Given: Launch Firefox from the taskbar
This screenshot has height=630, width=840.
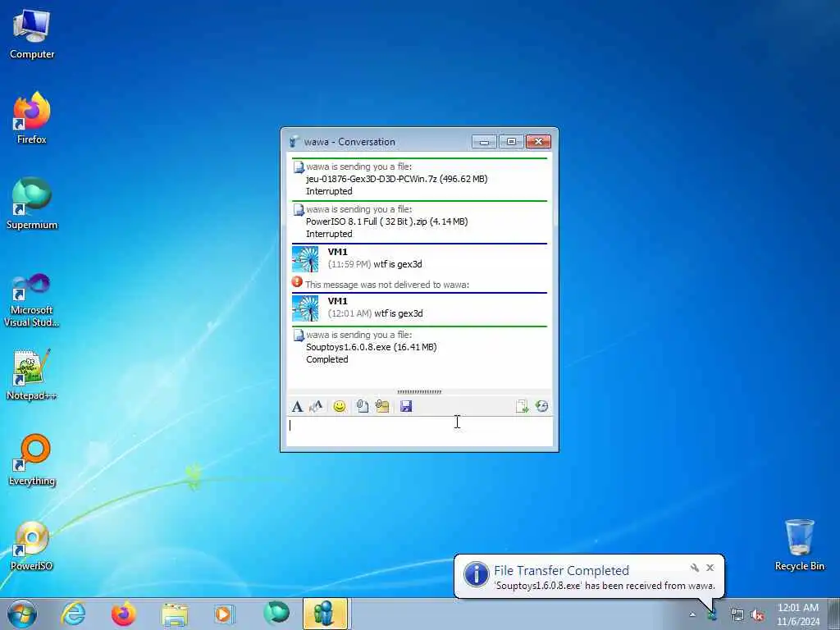Looking at the screenshot, I should (123, 614).
